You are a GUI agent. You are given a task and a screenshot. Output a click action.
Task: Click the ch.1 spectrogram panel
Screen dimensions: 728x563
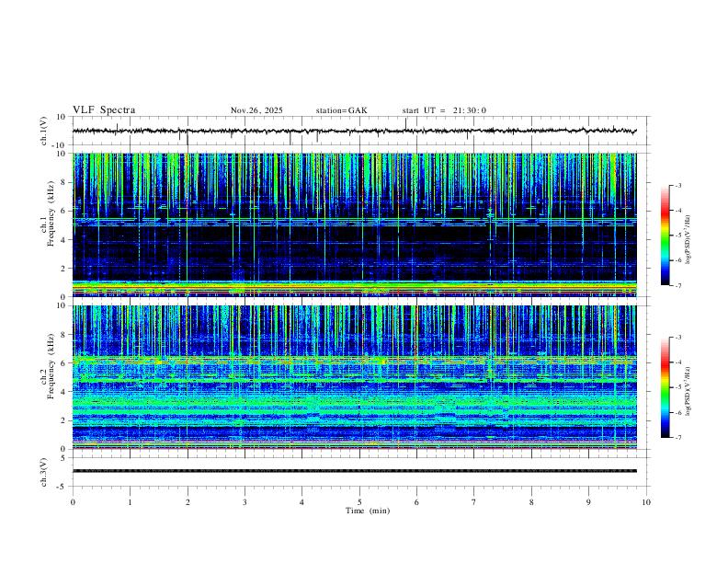tap(354, 224)
